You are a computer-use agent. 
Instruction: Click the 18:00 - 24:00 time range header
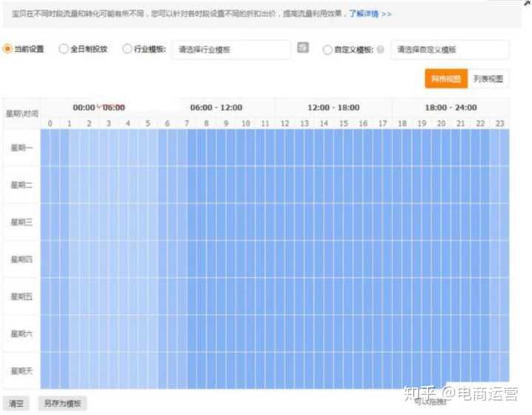click(x=450, y=107)
